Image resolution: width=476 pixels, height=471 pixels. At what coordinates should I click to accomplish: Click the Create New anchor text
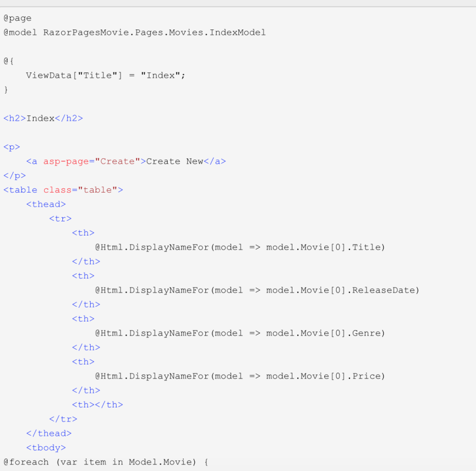tap(174, 161)
